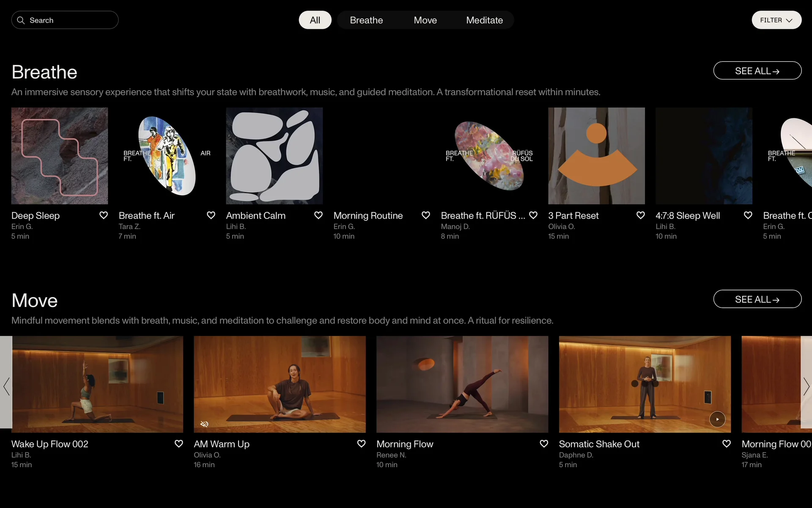This screenshot has height=508, width=812.
Task: Click SEE ALL for Move section
Action: pos(757,299)
